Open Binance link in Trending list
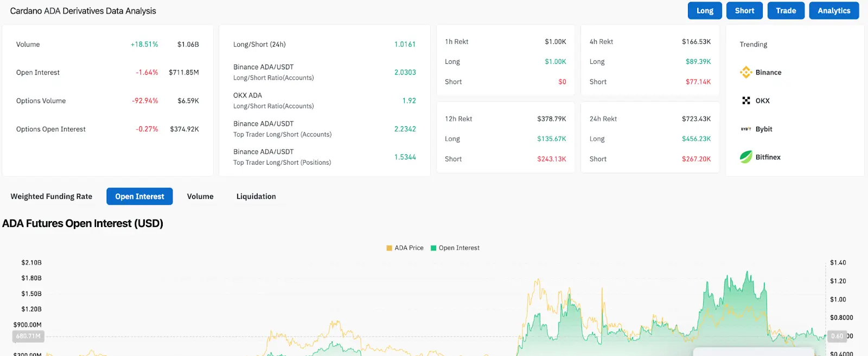This screenshot has width=868, height=356. [769, 73]
